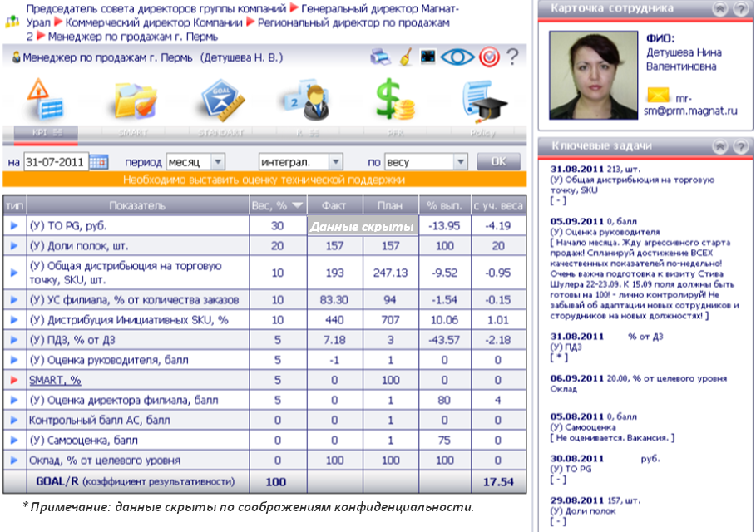Click key task dated 29.08.2011 Доли полок

(x=595, y=510)
